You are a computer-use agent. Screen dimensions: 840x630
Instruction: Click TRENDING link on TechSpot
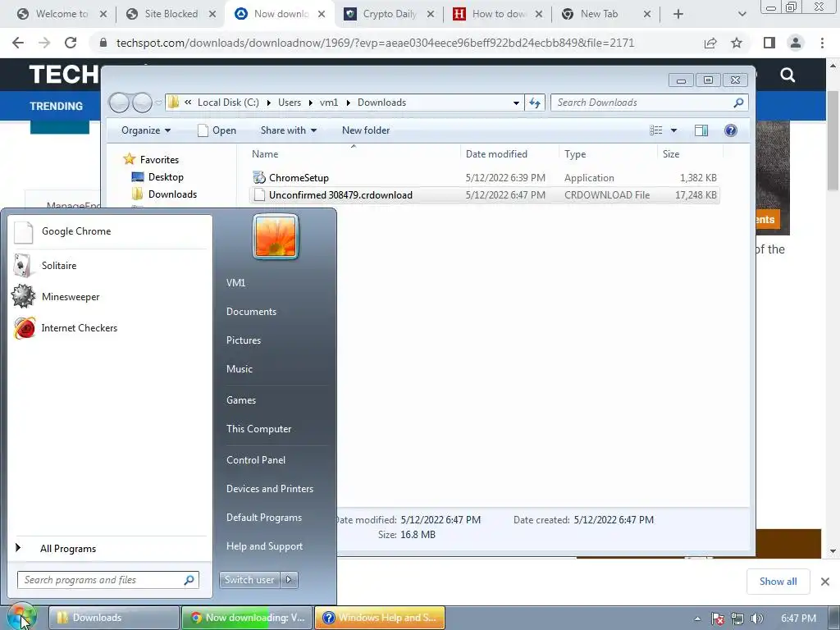pos(57,106)
